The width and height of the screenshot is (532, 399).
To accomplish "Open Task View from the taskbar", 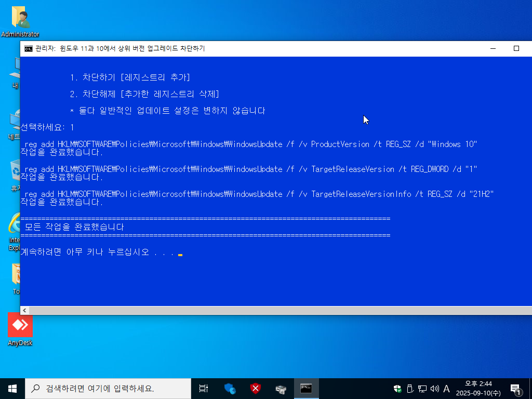I will click(x=204, y=389).
